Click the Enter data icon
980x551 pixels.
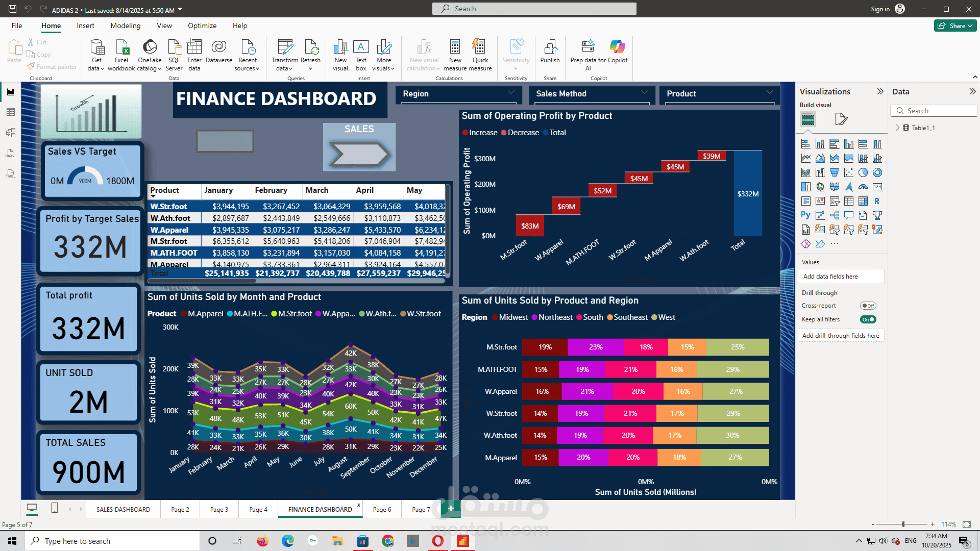pos(194,46)
